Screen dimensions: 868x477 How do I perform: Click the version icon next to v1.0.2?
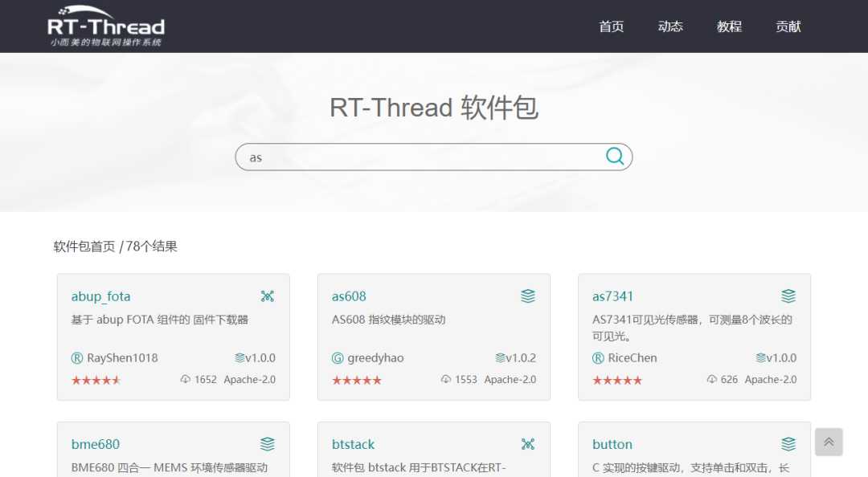click(501, 358)
